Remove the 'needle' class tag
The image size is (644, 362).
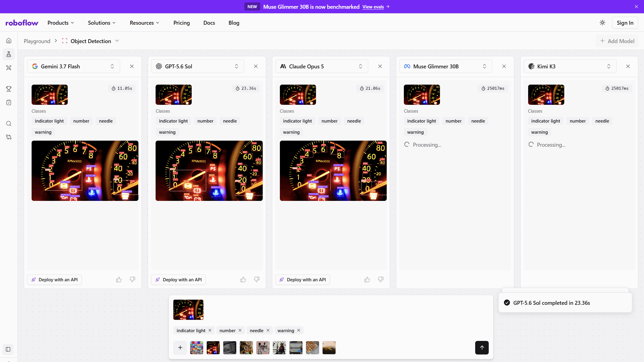[268, 330]
